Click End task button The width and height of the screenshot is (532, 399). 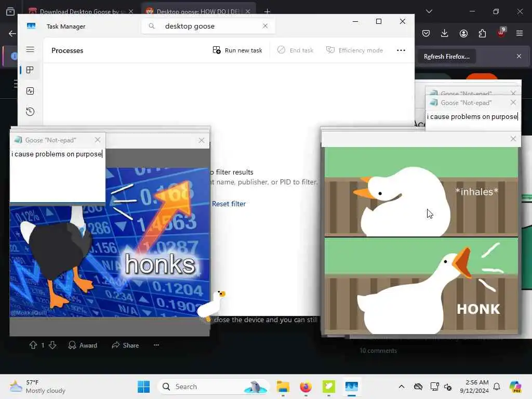pos(295,50)
